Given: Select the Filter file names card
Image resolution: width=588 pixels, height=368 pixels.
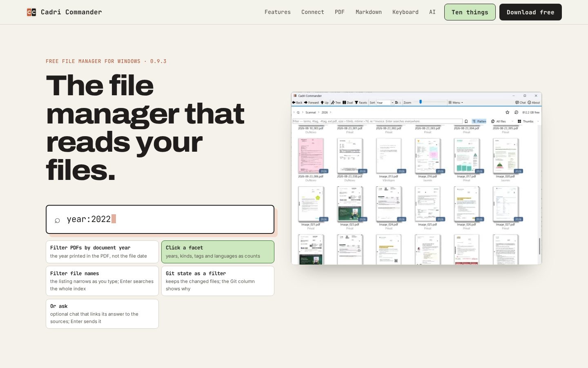Looking at the screenshot, I should 102,281.
